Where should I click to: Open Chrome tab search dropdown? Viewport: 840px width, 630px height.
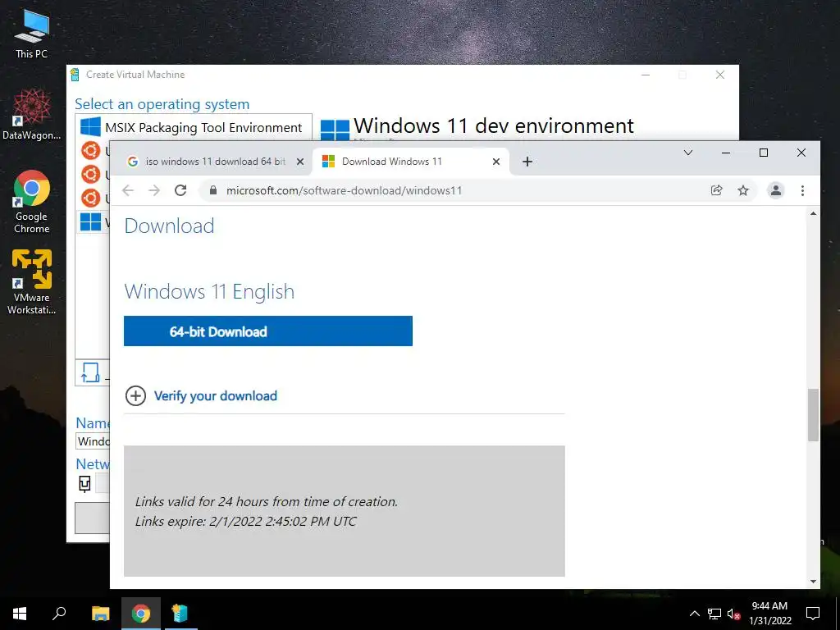[688, 153]
